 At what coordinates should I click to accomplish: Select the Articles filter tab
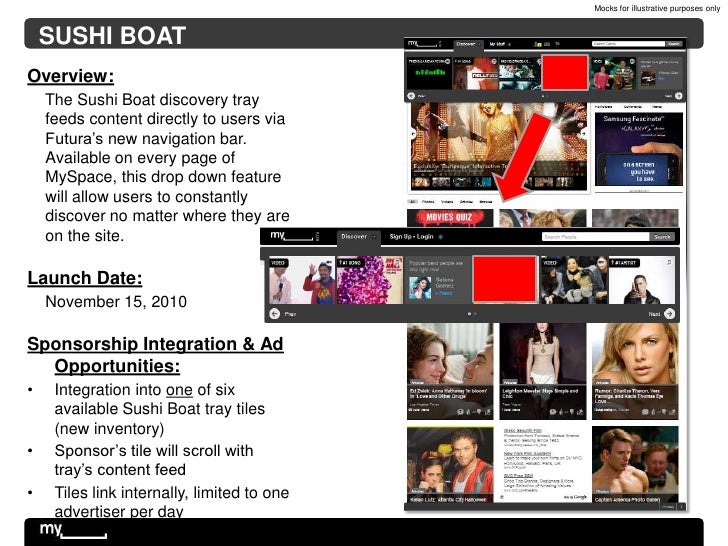click(x=466, y=202)
